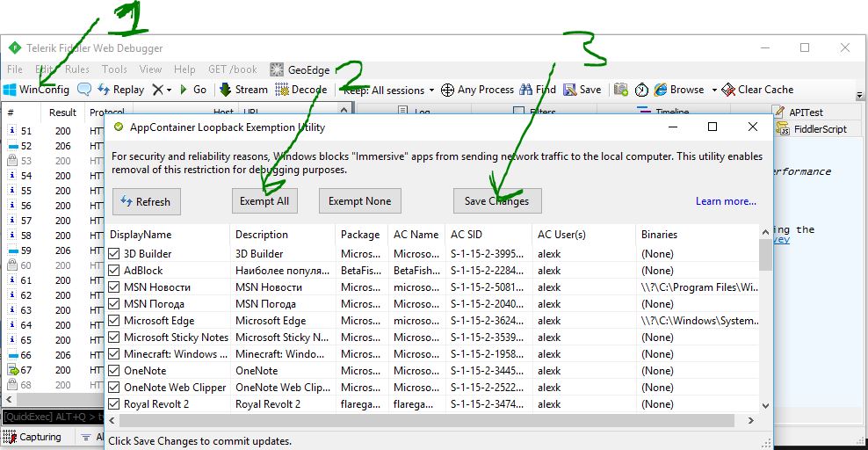Click Exempt None button
The image size is (868, 450).
360,201
